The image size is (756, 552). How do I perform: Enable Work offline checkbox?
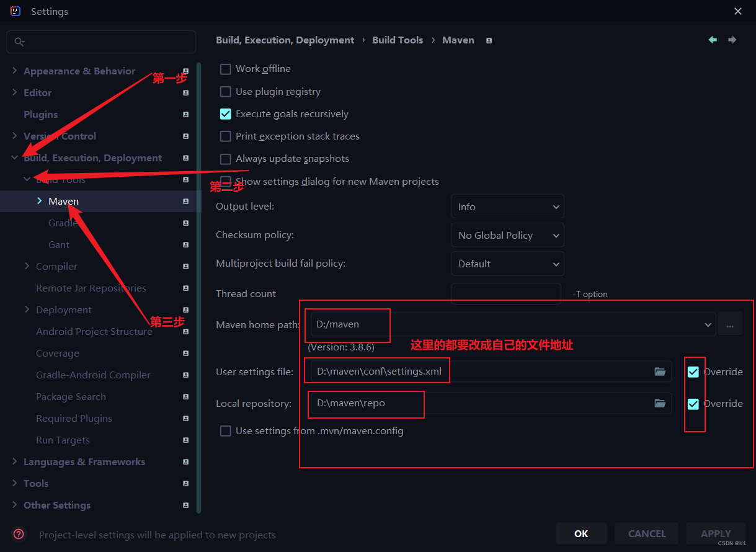226,69
